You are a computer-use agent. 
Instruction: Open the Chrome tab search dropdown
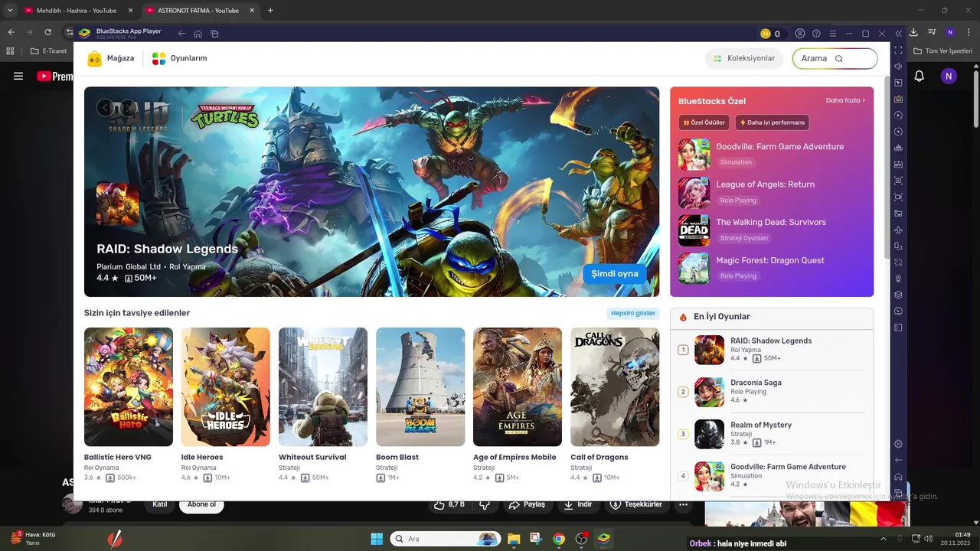tap(10, 11)
